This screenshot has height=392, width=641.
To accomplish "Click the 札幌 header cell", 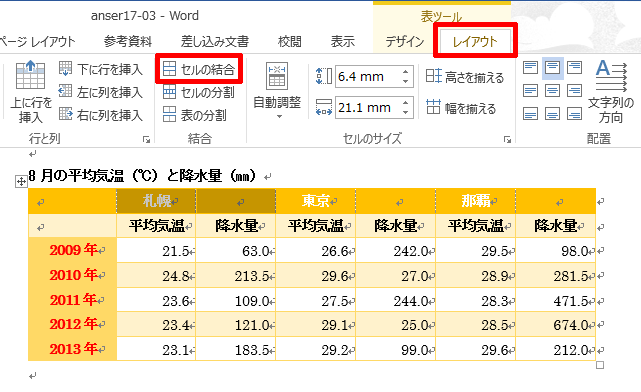I will point(156,201).
